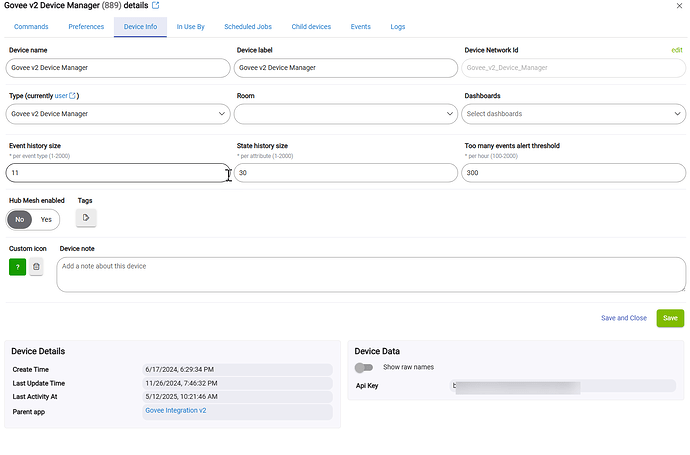Image resolution: width=690 pixels, height=455 pixels.
Task: Click the green Save button
Action: point(670,318)
